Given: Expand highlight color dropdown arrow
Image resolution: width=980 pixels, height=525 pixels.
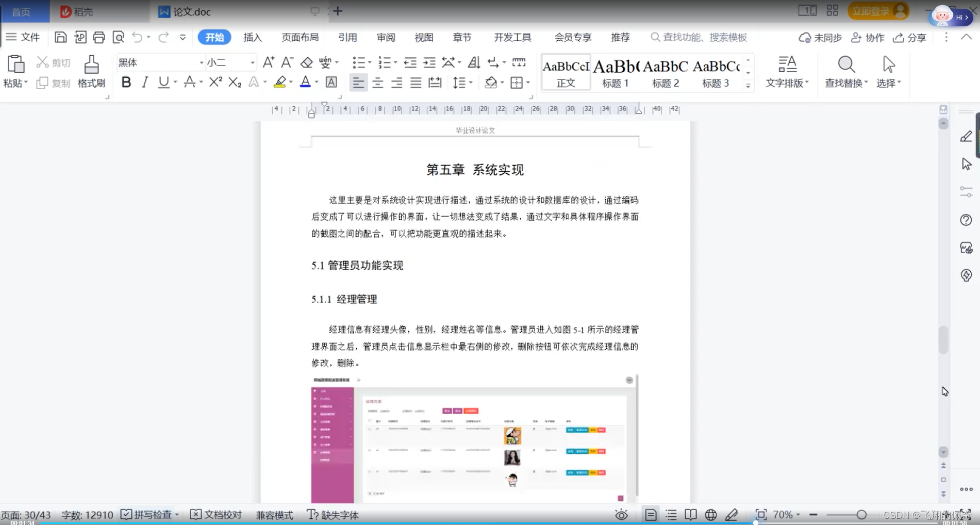Looking at the screenshot, I should pos(291,82).
